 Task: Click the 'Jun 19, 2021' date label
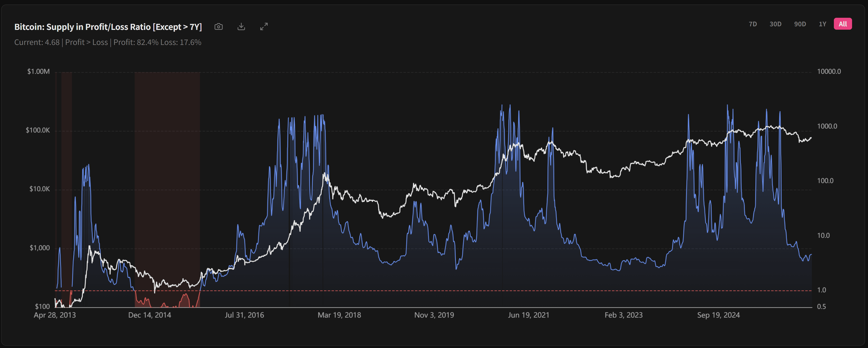click(x=529, y=315)
